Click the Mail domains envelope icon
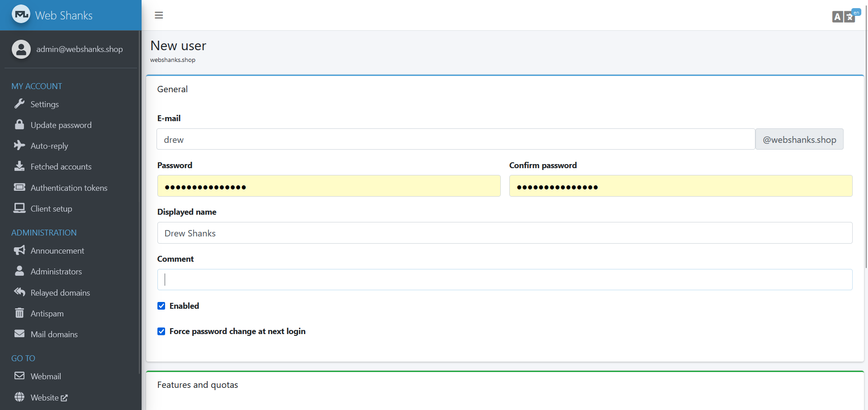Viewport: 868px width, 410px height. 19,334
